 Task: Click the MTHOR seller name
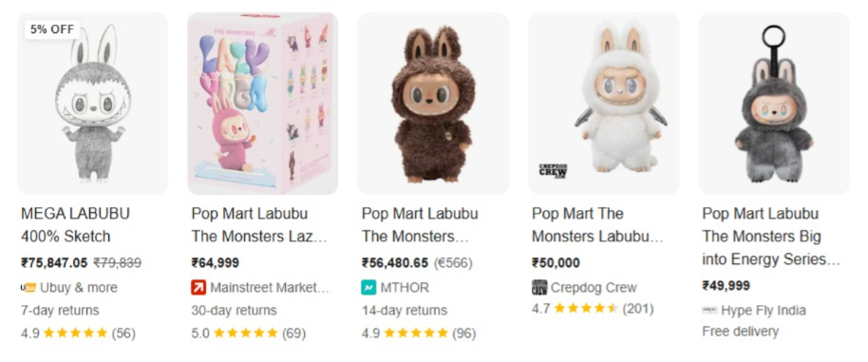coord(405,288)
